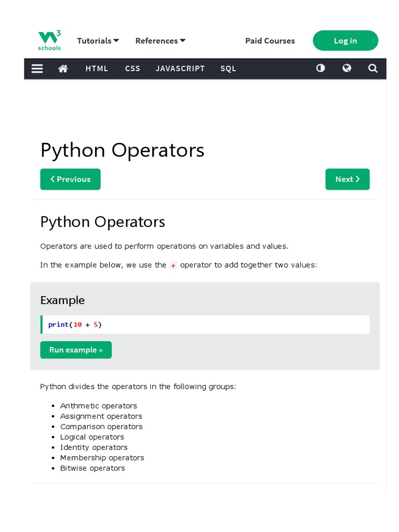Viewport: 399px width, 532px height.
Task: Open the hamburger menu icon
Action: pos(37,69)
